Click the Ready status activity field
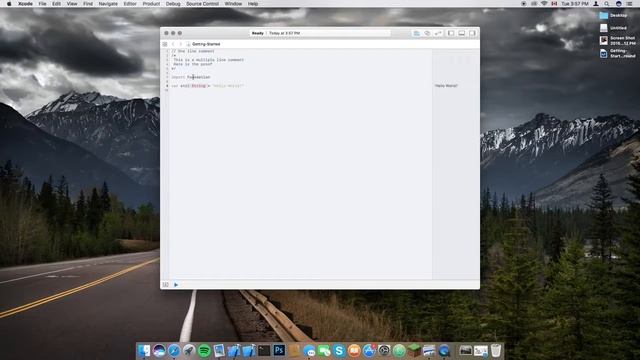640x360 pixels. (x=320, y=33)
